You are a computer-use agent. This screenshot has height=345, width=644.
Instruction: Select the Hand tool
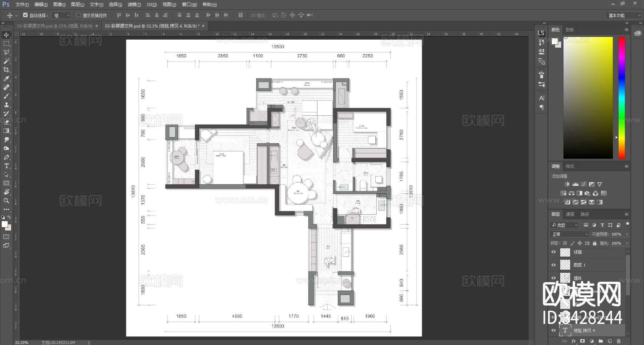coord(6,192)
